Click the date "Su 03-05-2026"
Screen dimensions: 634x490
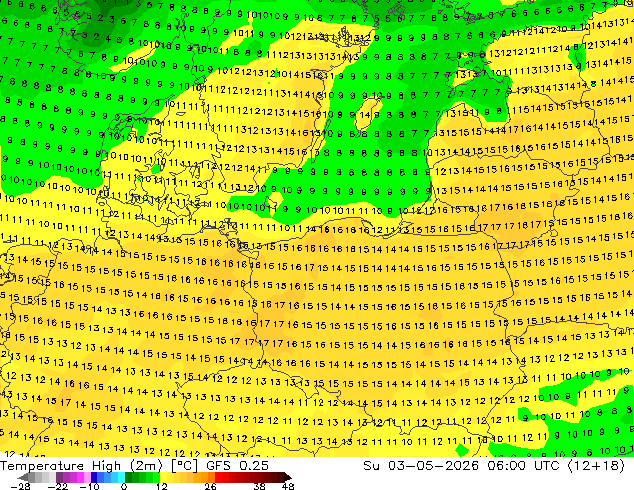[x=421, y=466]
